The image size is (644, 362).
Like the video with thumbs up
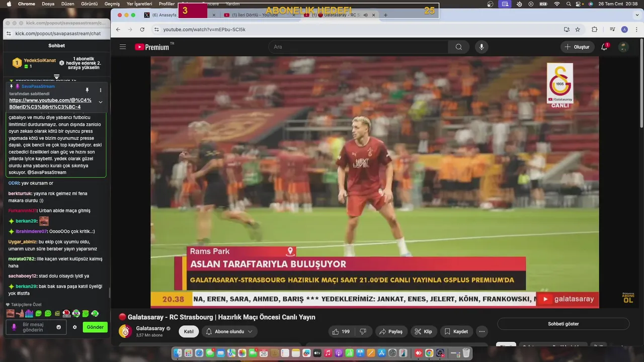click(341, 331)
